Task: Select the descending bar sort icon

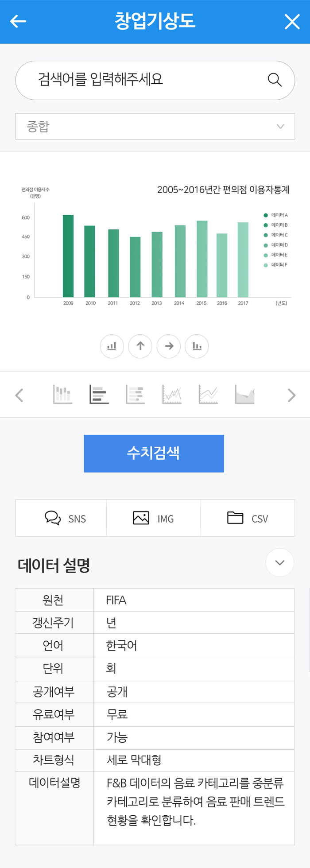Action: (197, 347)
